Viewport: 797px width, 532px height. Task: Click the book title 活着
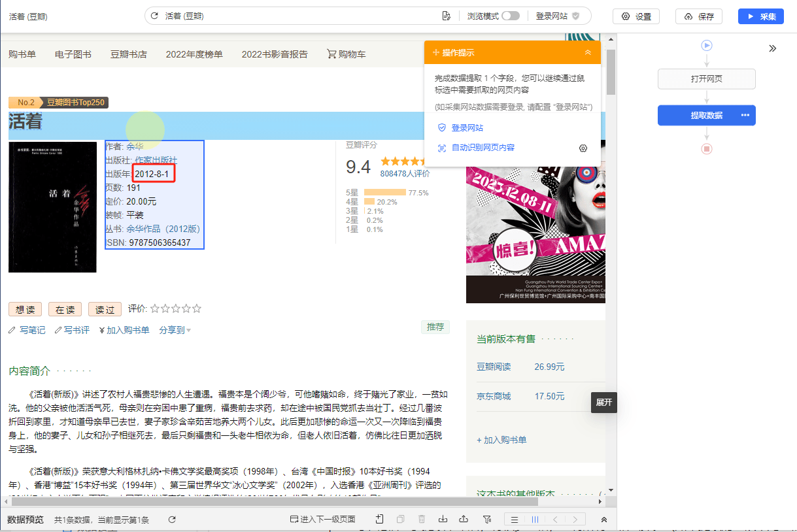pyautogui.click(x=25, y=122)
